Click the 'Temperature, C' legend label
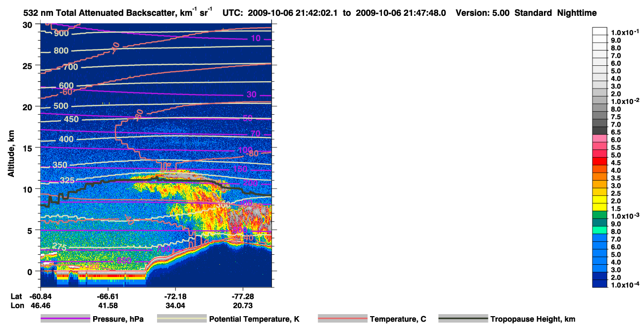 coord(398,319)
